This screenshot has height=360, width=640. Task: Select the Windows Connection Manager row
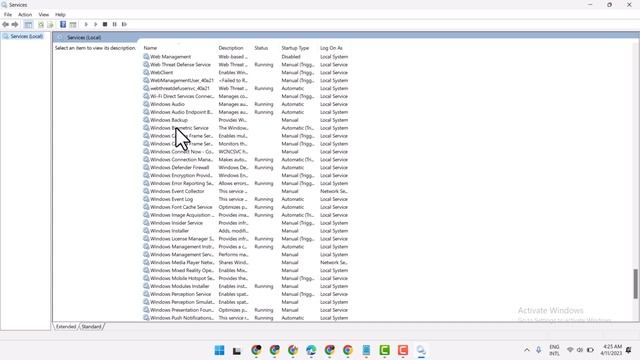[x=246, y=160]
